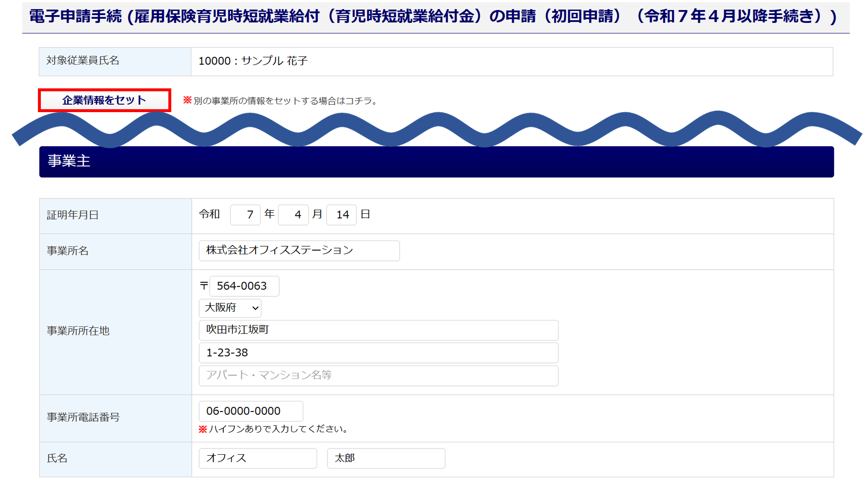Click the 企業情報をセット button

tap(104, 100)
